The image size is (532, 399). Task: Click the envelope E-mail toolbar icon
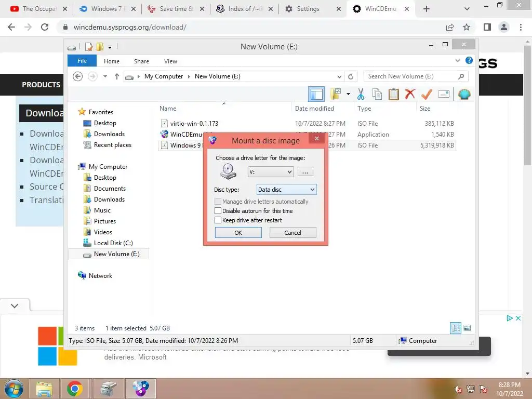pos(444,94)
